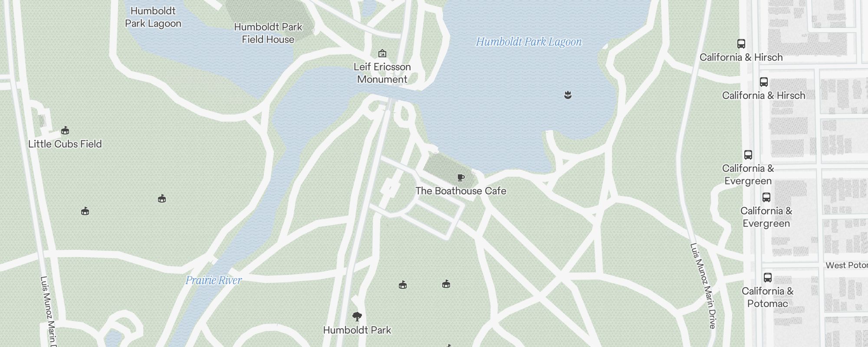
Task: Select the Prairie River water label
Action: coord(214,280)
